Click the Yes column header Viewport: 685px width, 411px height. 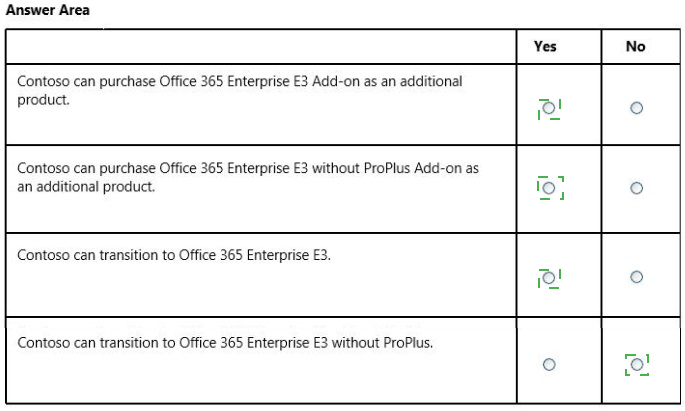point(545,46)
